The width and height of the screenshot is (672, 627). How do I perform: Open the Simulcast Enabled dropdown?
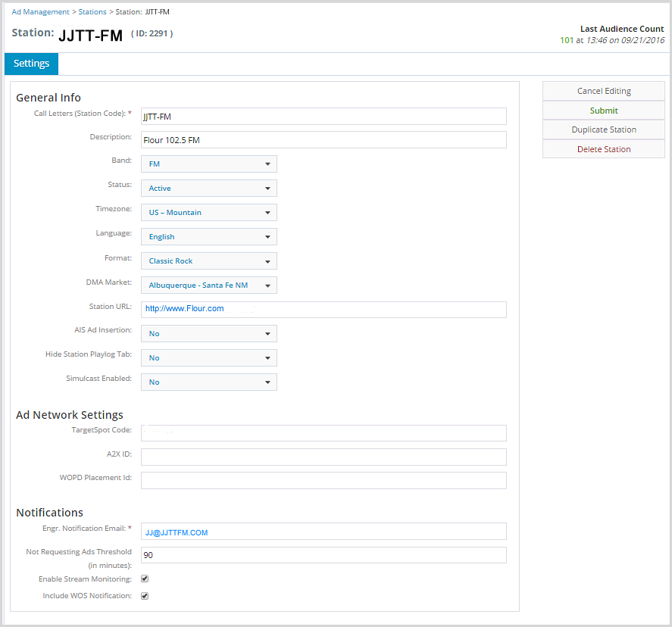(208, 382)
